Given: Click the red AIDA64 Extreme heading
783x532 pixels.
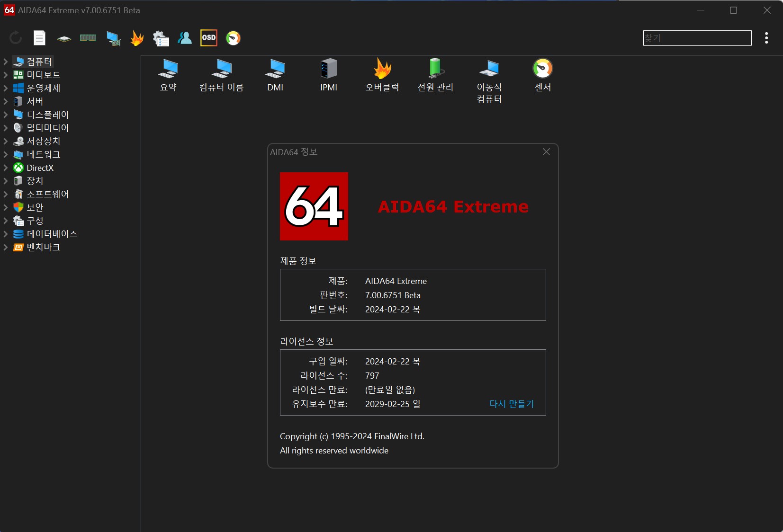Looking at the screenshot, I should tap(453, 206).
